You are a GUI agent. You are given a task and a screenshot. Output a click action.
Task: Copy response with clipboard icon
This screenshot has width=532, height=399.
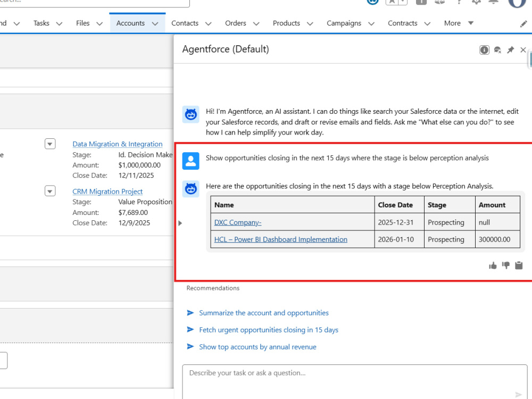519,265
